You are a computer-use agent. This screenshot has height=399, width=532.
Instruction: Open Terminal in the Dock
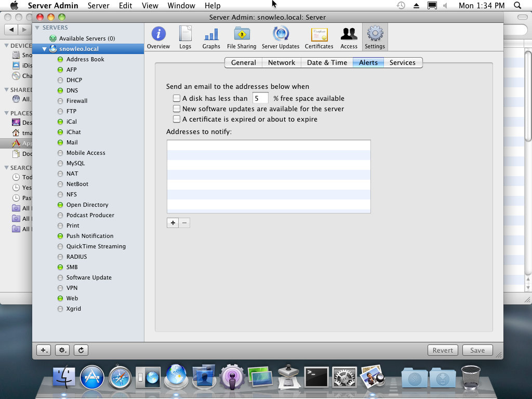(316, 377)
